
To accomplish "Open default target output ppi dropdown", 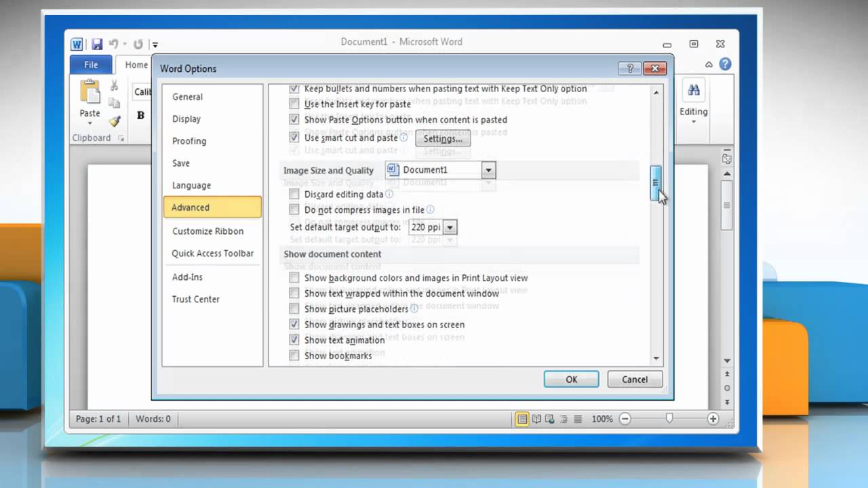I will (x=450, y=227).
